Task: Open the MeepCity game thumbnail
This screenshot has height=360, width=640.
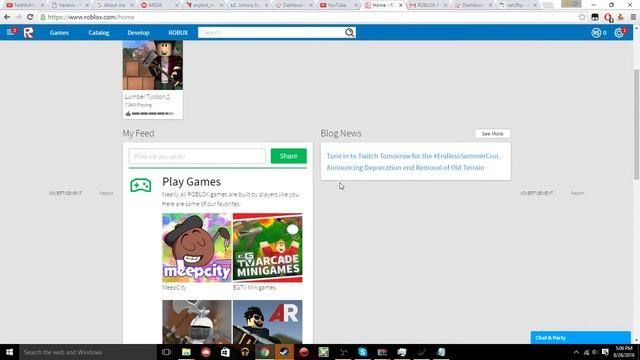Action: pyautogui.click(x=197, y=248)
